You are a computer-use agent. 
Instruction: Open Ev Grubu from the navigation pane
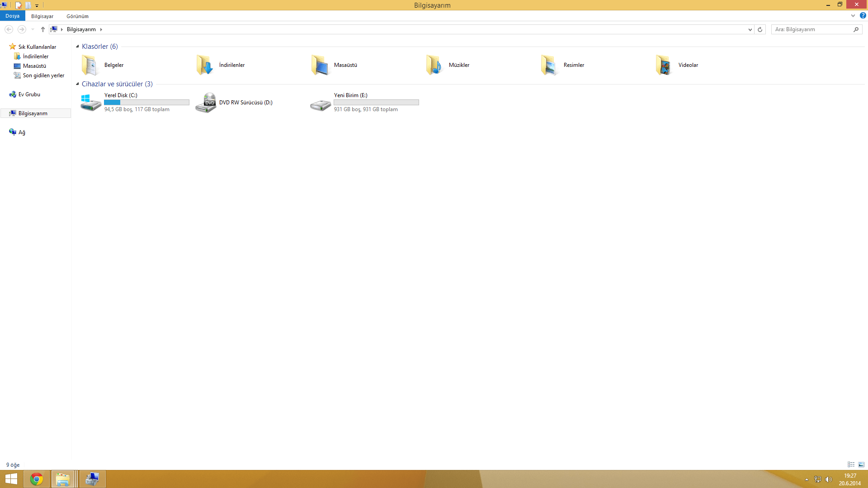click(x=30, y=94)
